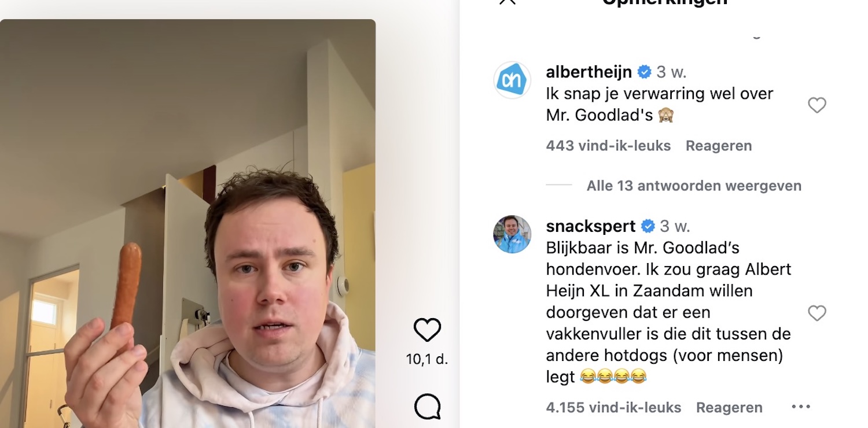Expand all 13 replies

pyautogui.click(x=694, y=186)
